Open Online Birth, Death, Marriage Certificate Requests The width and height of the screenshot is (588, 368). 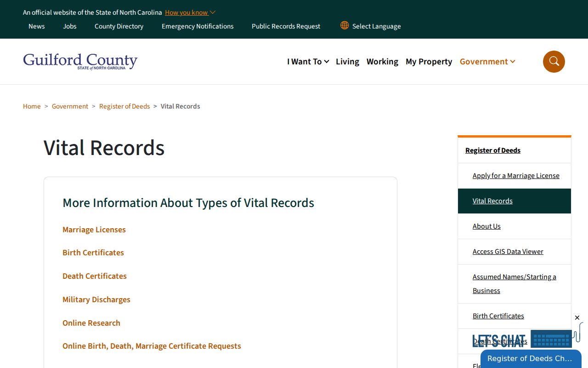152,346
